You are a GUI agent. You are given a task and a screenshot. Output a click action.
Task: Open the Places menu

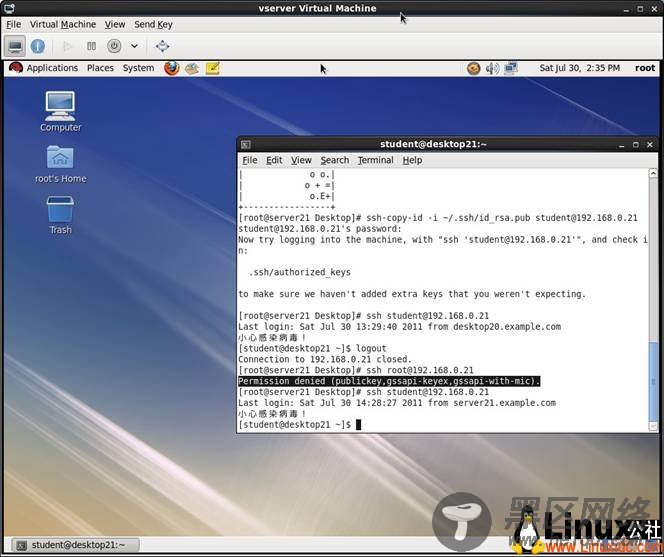(100, 68)
